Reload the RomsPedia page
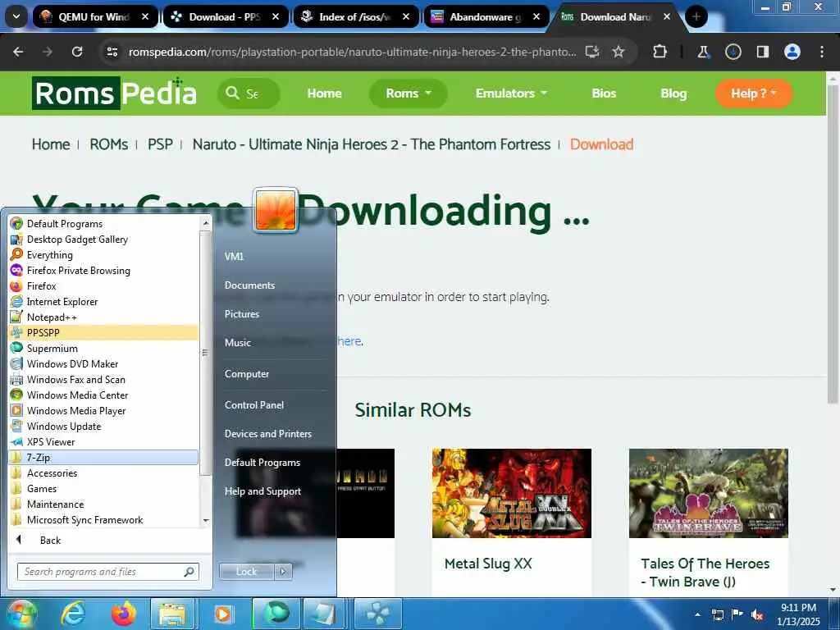 [77, 52]
